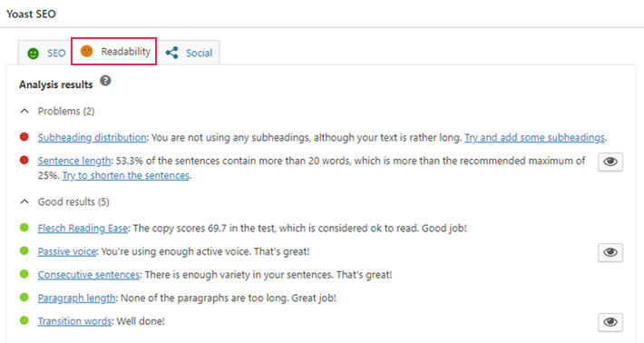Open the Analysis results help question mark
This screenshot has width=644, height=343.
pyautogui.click(x=105, y=81)
